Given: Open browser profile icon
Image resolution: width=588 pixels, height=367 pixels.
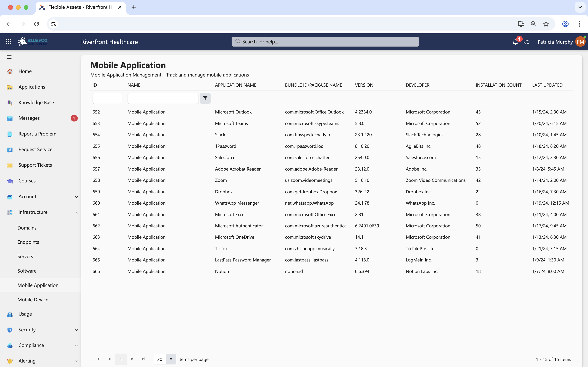Looking at the screenshot, I should [565, 24].
